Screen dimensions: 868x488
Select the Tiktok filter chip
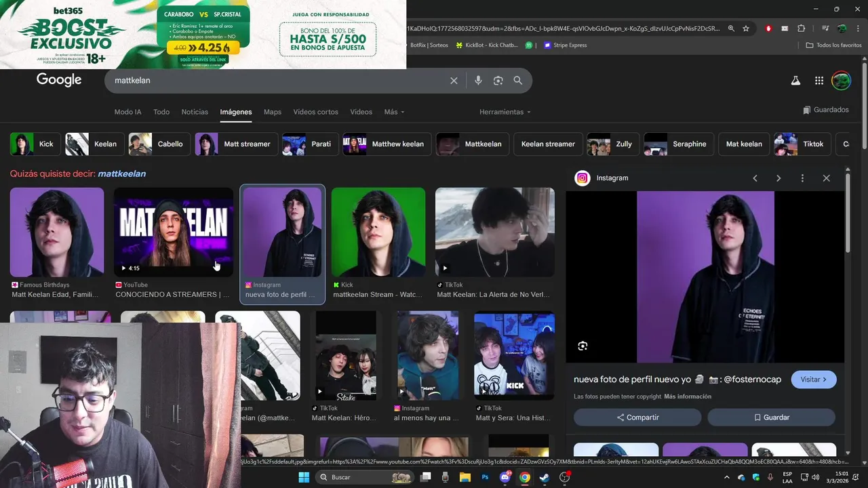(x=802, y=144)
